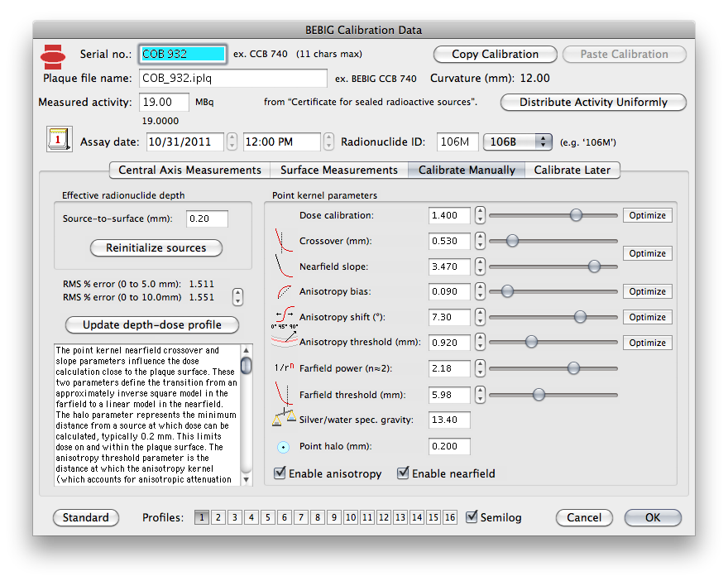Viewport: 728px width, 581px height.
Task: Click the Farfield threshold slider handle
Action: coord(539,395)
